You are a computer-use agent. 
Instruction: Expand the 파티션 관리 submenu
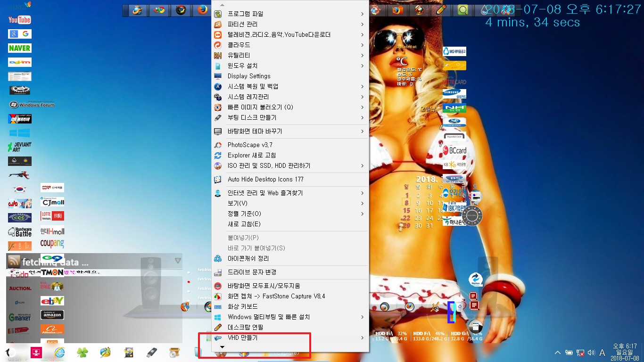point(290,24)
